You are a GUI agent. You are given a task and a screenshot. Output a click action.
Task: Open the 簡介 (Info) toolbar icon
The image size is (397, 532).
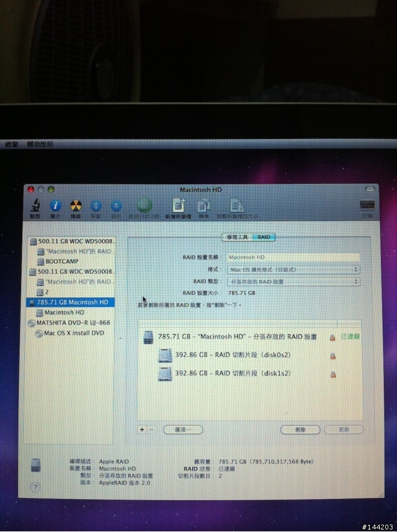click(55, 205)
